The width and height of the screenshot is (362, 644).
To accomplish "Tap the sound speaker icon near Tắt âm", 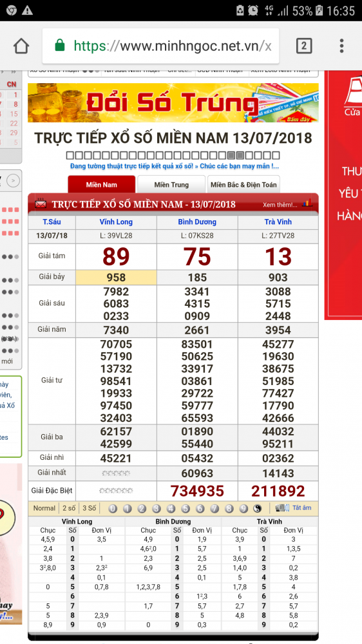I will click(x=282, y=508).
